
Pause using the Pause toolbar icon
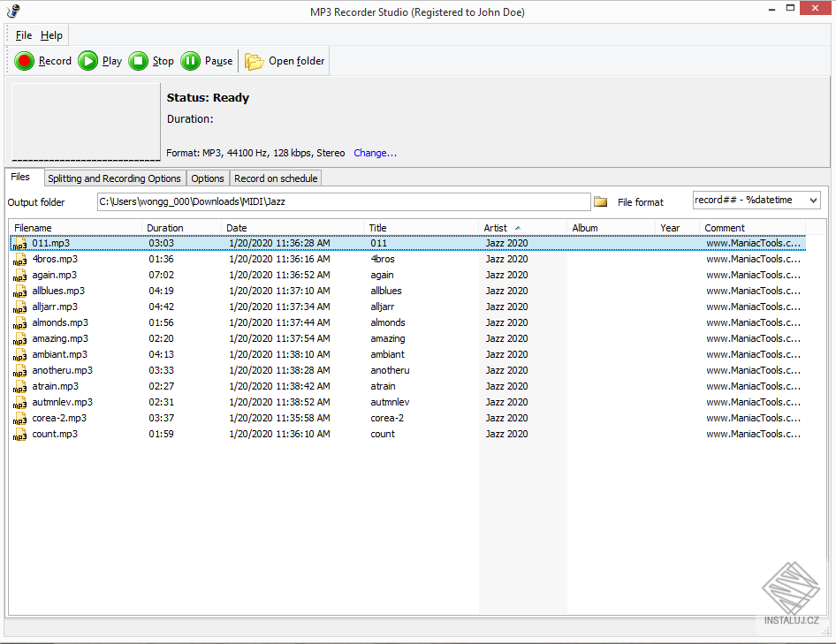coord(190,61)
